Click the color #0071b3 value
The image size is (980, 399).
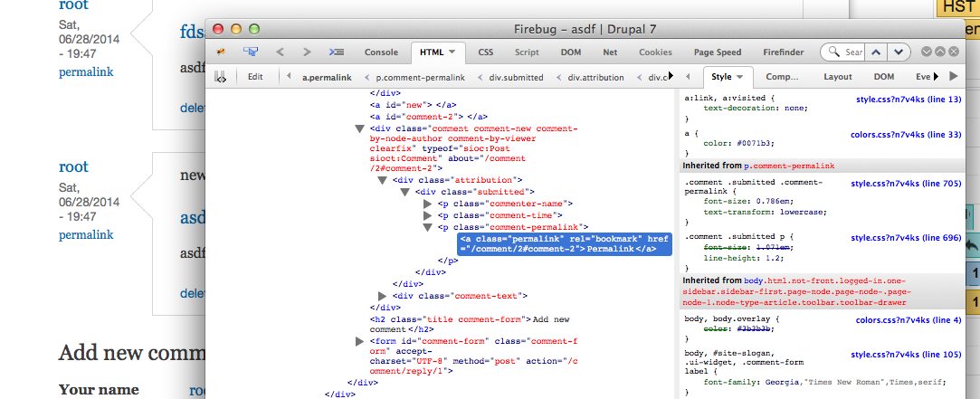[755, 143]
